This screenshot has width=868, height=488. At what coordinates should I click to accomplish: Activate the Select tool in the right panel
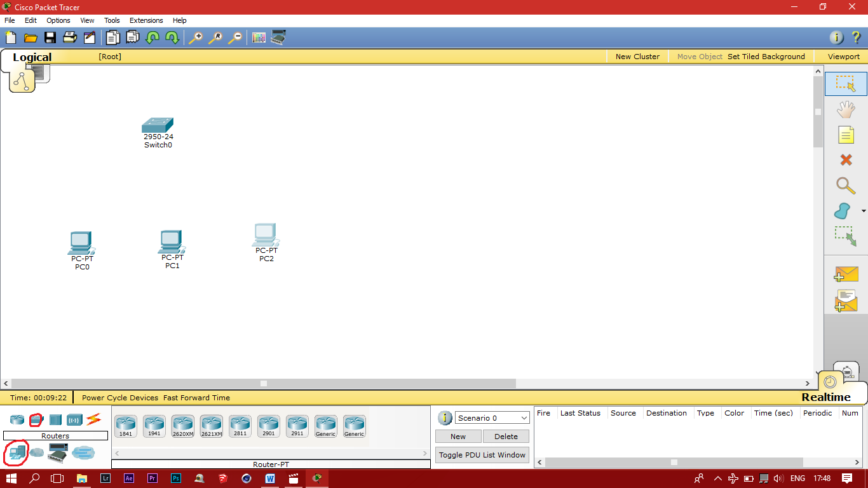click(x=846, y=84)
